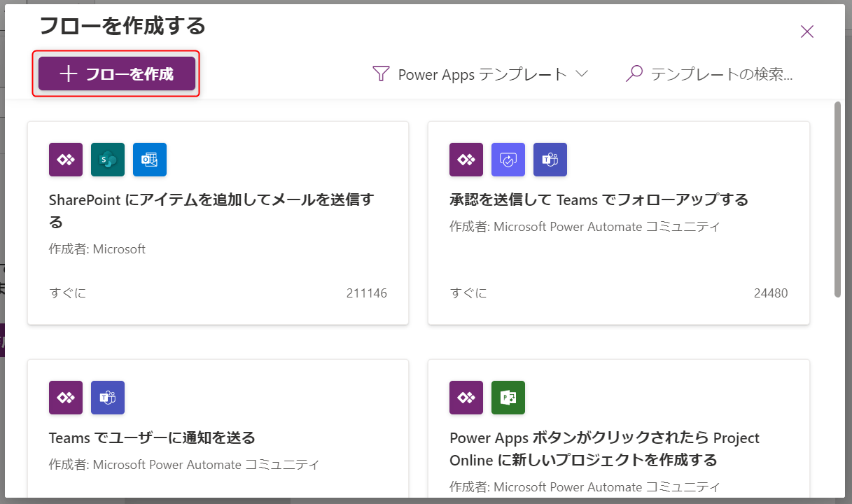This screenshot has width=852, height=504.
Task: Click the template list vertical scrollbar
Action: tap(837, 199)
